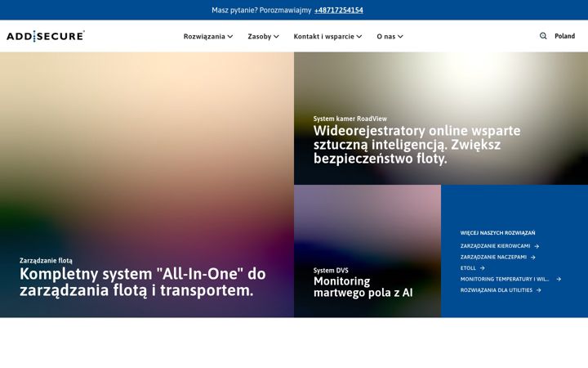This screenshot has width=588, height=368.
Task: Open the search magnifier icon
Action: tap(542, 36)
